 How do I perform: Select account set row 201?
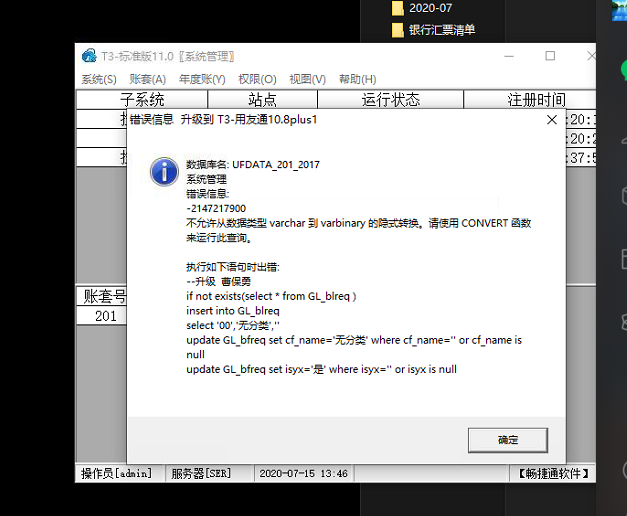[x=102, y=316]
